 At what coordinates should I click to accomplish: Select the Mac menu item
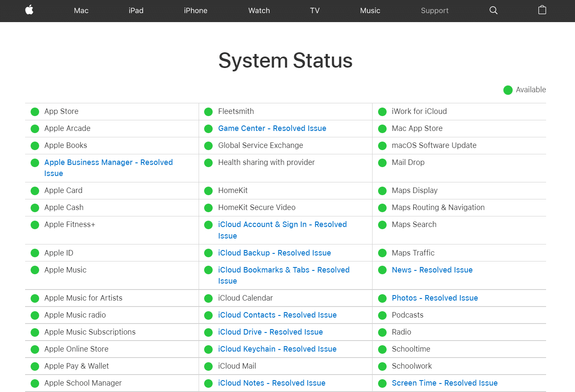(81, 11)
